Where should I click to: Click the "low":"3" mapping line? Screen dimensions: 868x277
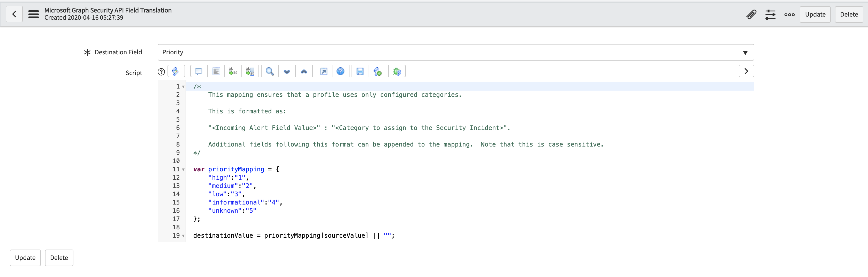coord(226,194)
